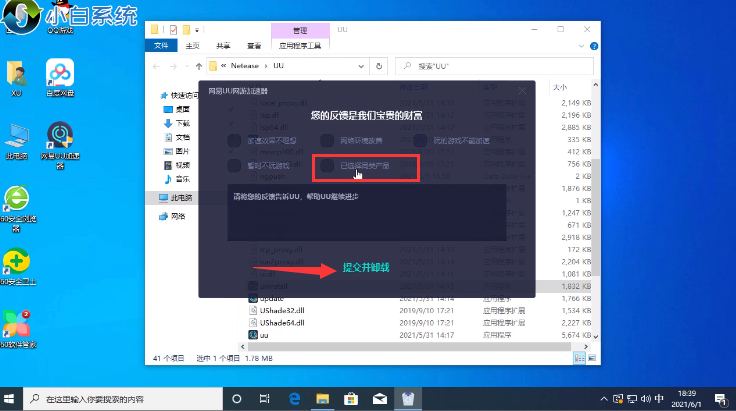
Task: Open Microsoft Store from taskbar
Action: tap(351, 399)
